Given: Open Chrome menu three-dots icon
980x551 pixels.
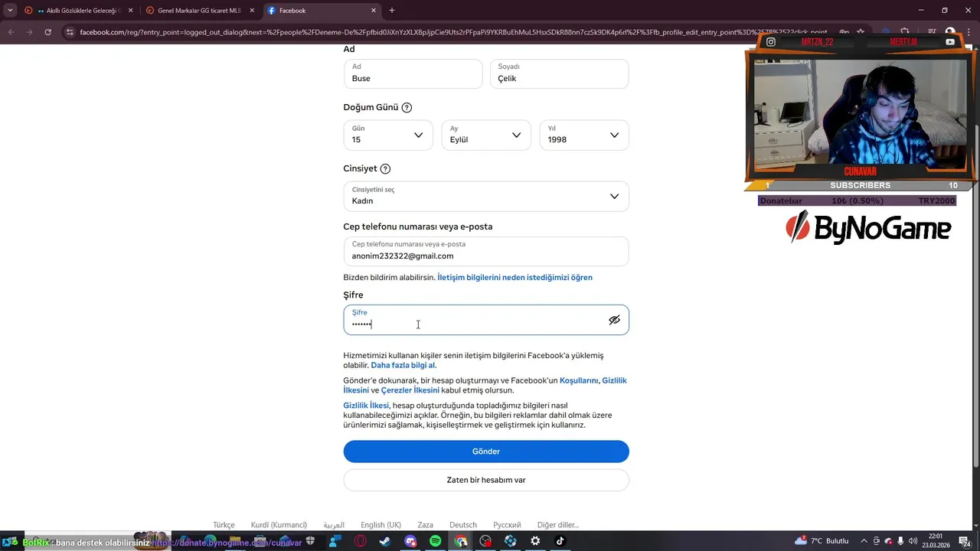Looking at the screenshot, I should [x=969, y=32].
